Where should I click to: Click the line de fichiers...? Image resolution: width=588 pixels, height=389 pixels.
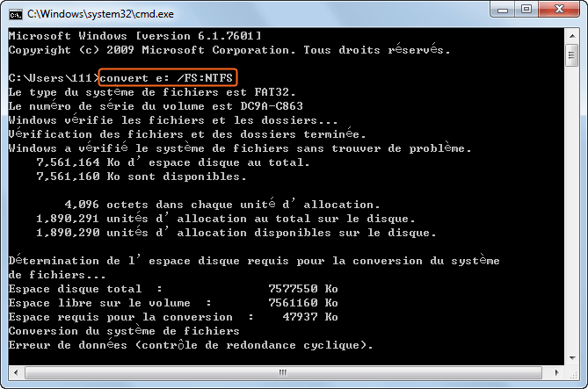tap(57, 275)
